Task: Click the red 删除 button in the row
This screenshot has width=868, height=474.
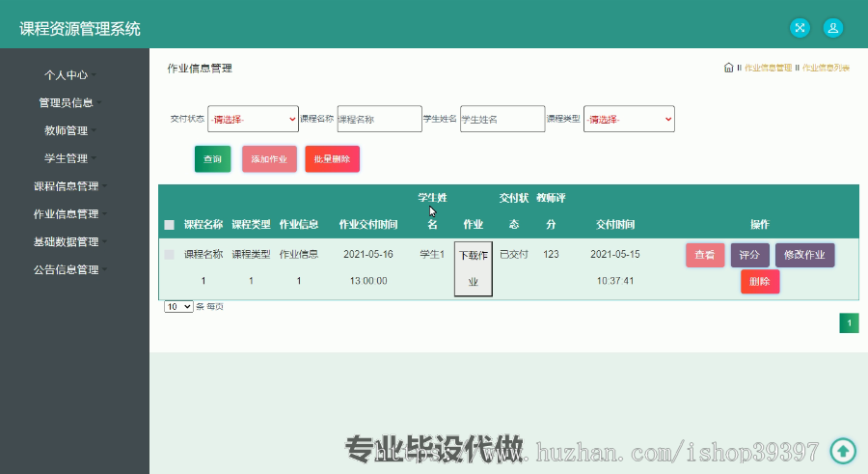Action: [760, 282]
